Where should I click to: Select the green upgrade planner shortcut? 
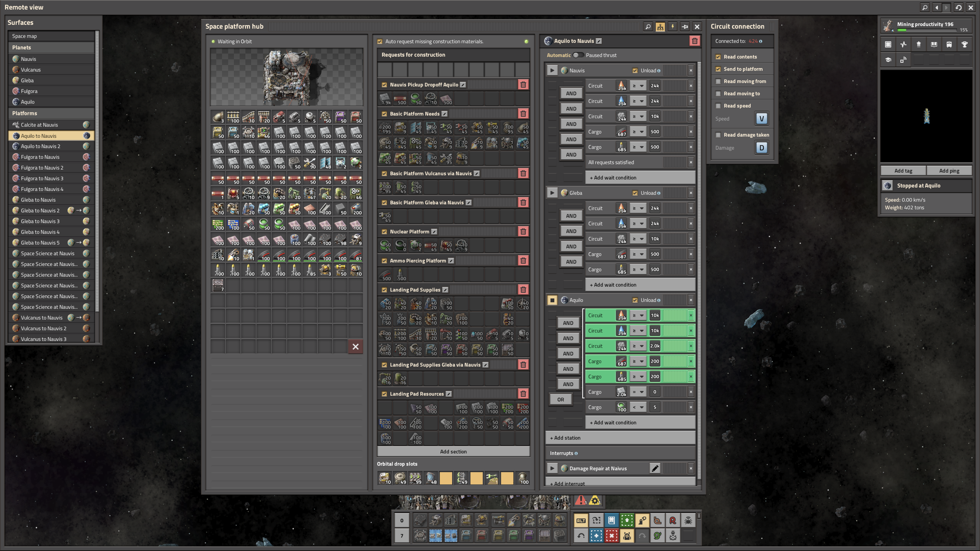click(627, 521)
